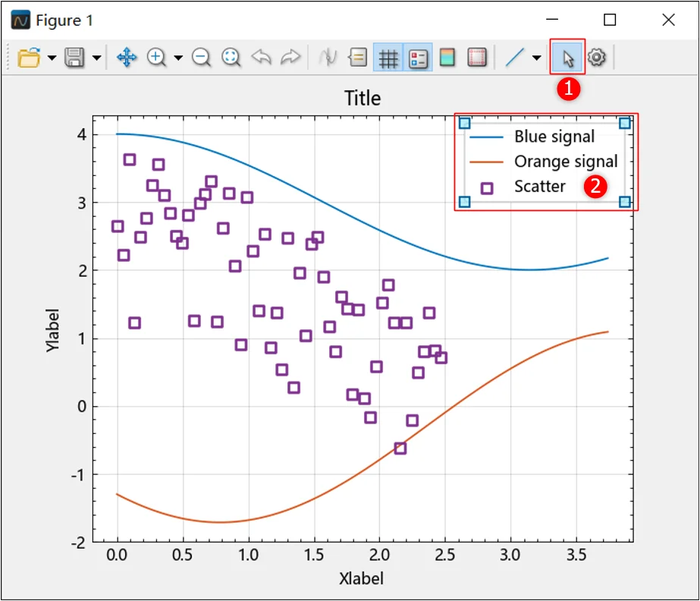
Task: Expand the open file dropdown arrow
Action: click(x=52, y=58)
